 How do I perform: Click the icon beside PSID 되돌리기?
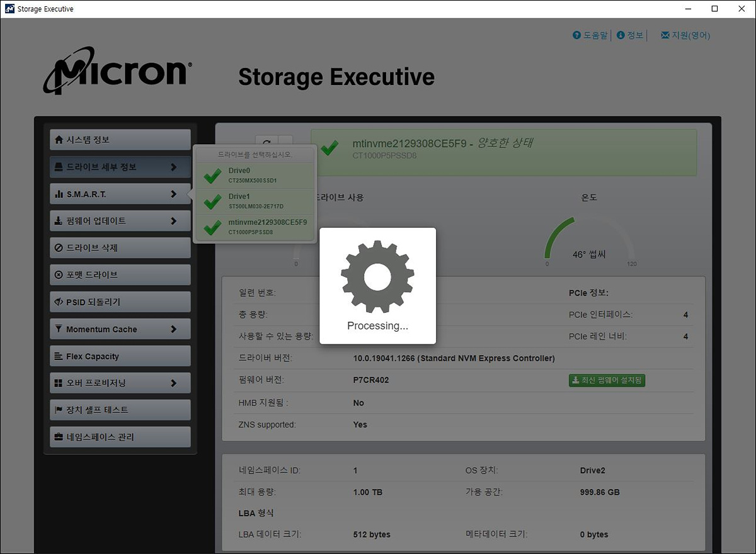click(59, 302)
